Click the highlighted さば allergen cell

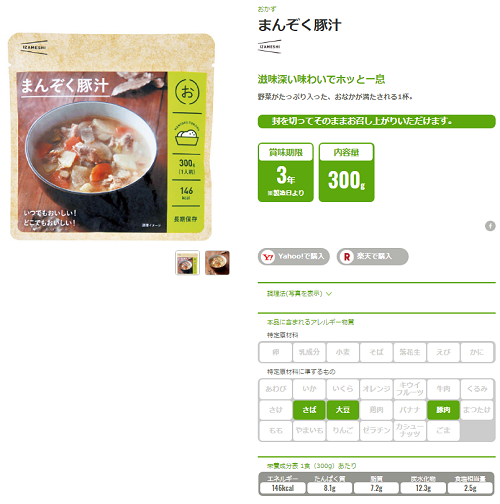point(309,410)
